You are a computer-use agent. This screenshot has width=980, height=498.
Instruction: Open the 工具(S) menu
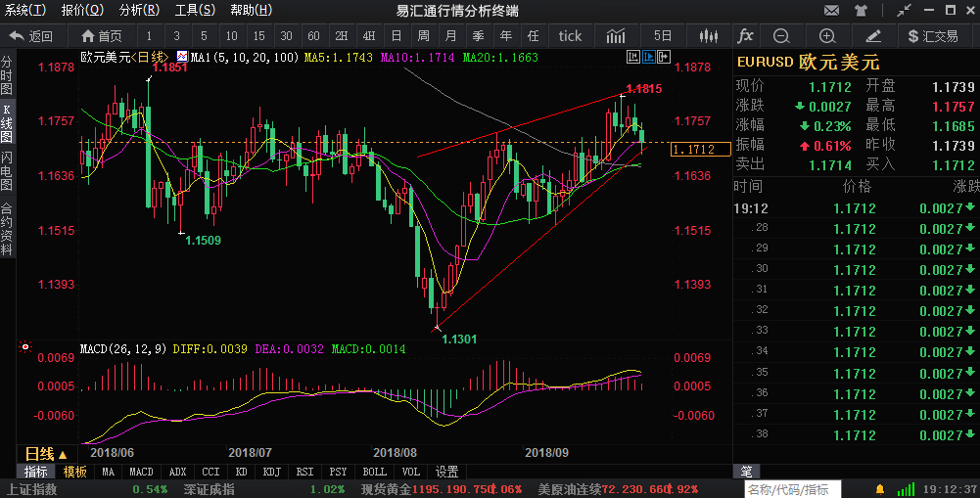click(196, 11)
